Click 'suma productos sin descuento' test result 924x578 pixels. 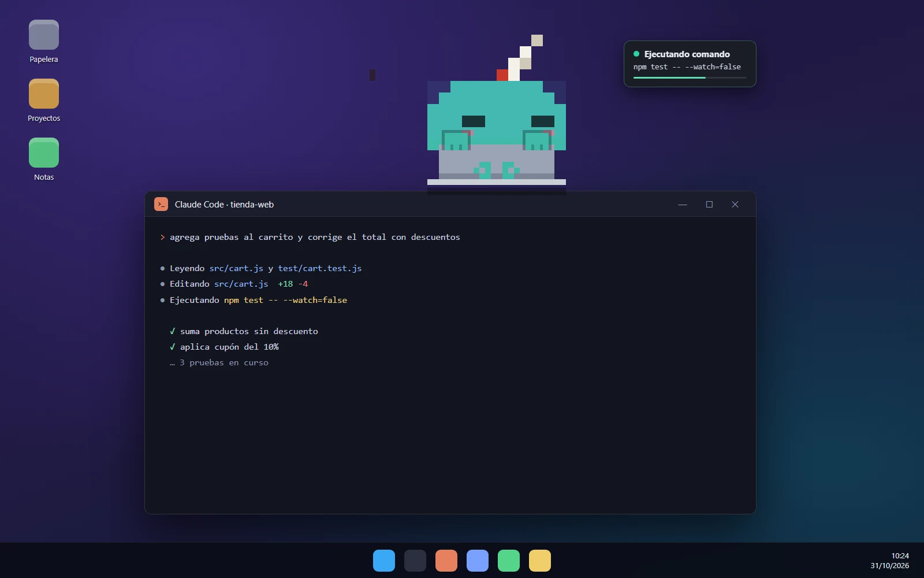249,331
